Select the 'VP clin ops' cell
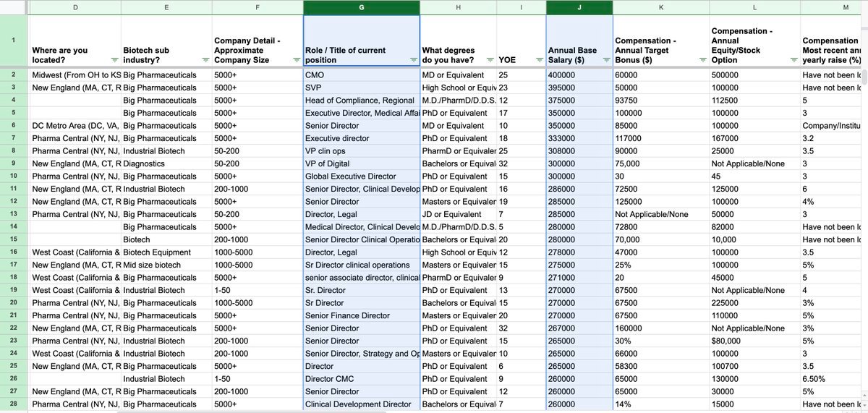The height and width of the screenshot is (413, 868). tap(362, 150)
